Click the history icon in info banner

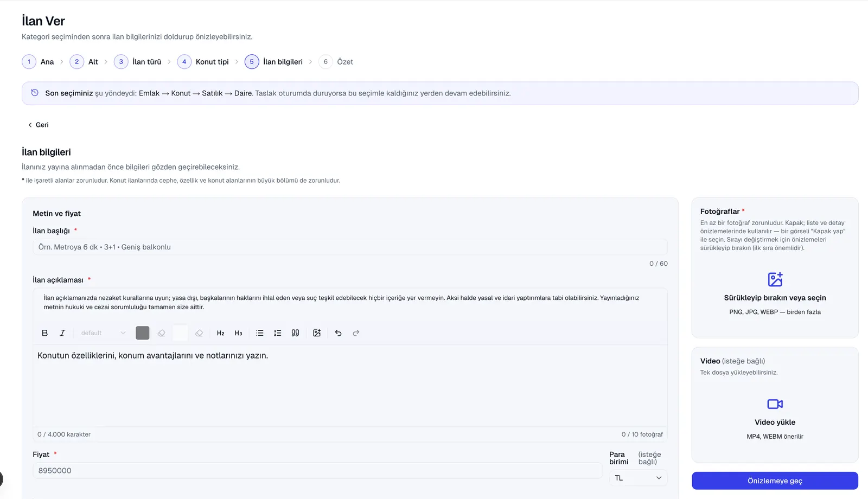pyautogui.click(x=35, y=93)
